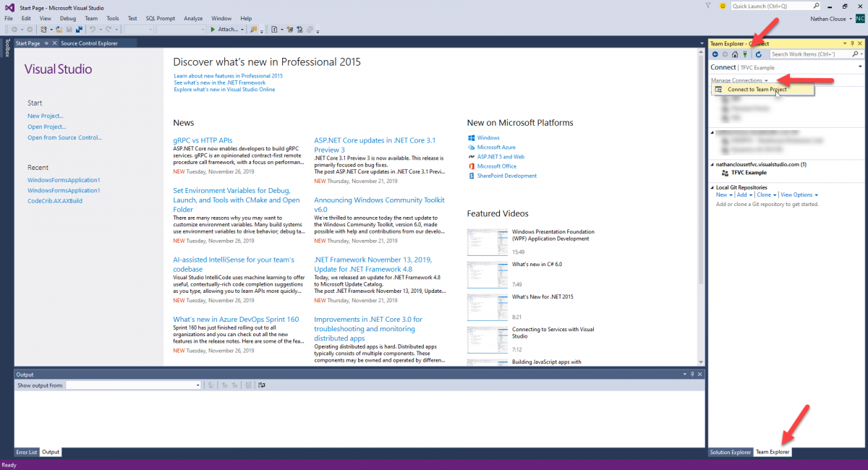Open the Clone dropdown under Local Git Repositories

tap(766, 195)
